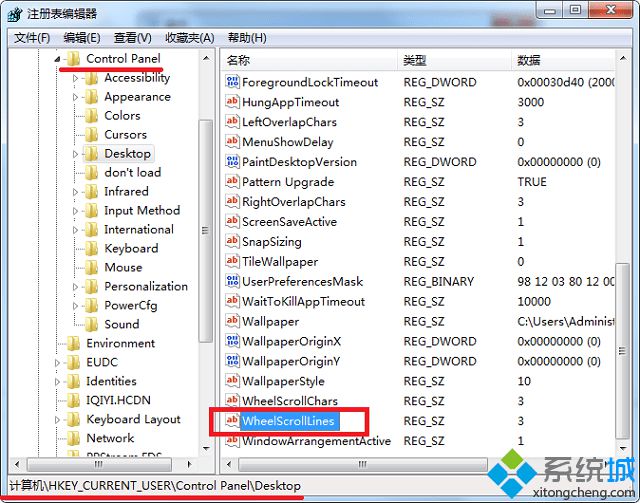Sort by the 类型 column header
640x503 pixels.
454,60
